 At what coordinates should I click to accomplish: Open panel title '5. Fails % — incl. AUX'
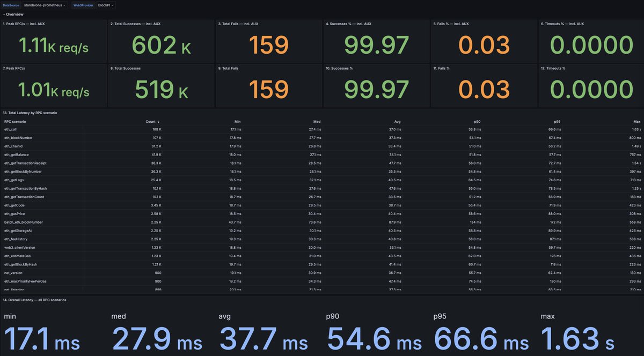click(x=451, y=24)
